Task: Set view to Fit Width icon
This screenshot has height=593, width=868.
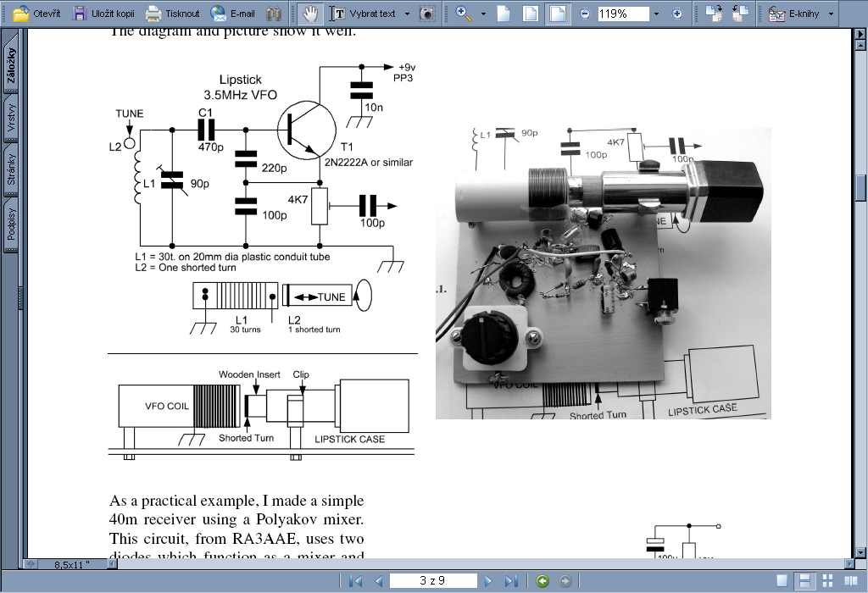Action: pyautogui.click(x=558, y=14)
